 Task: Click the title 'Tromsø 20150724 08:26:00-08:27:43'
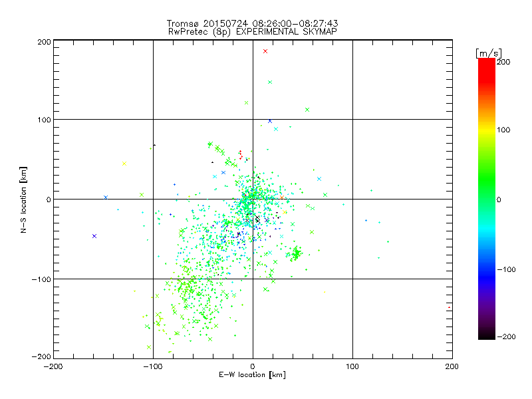[252, 23]
